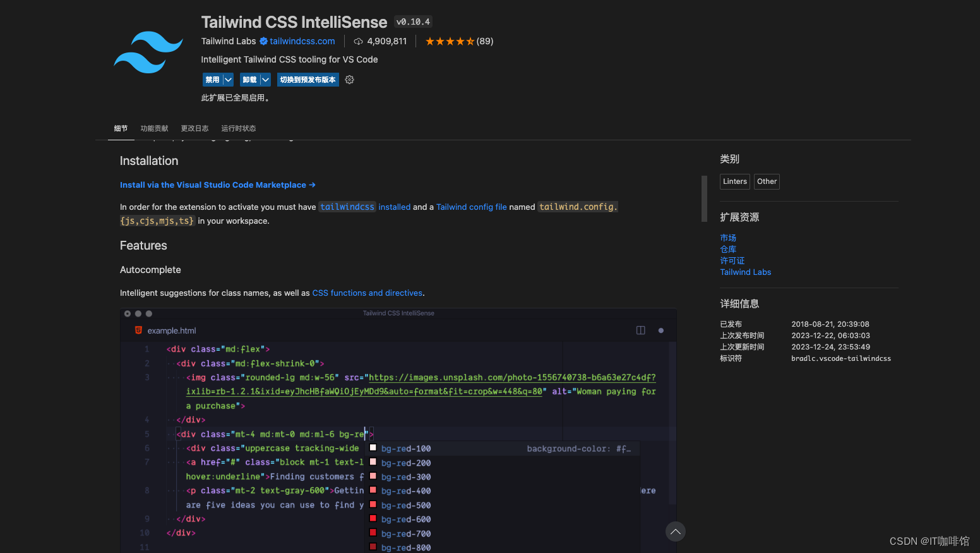Open the 禁用 button dropdown arrow
The height and width of the screenshot is (553, 980).
pos(227,80)
